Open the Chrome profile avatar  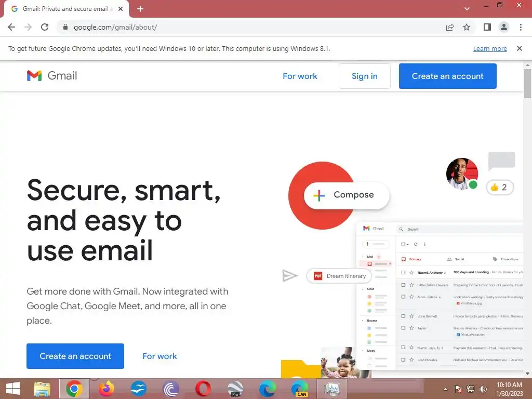pos(504,27)
